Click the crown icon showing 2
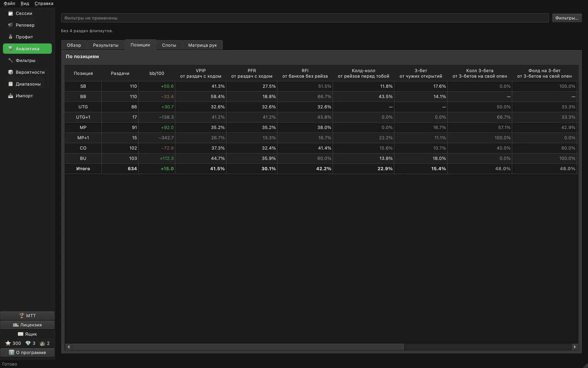Image resolution: width=588 pixels, height=368 pixels. click(x=42, y=343)
